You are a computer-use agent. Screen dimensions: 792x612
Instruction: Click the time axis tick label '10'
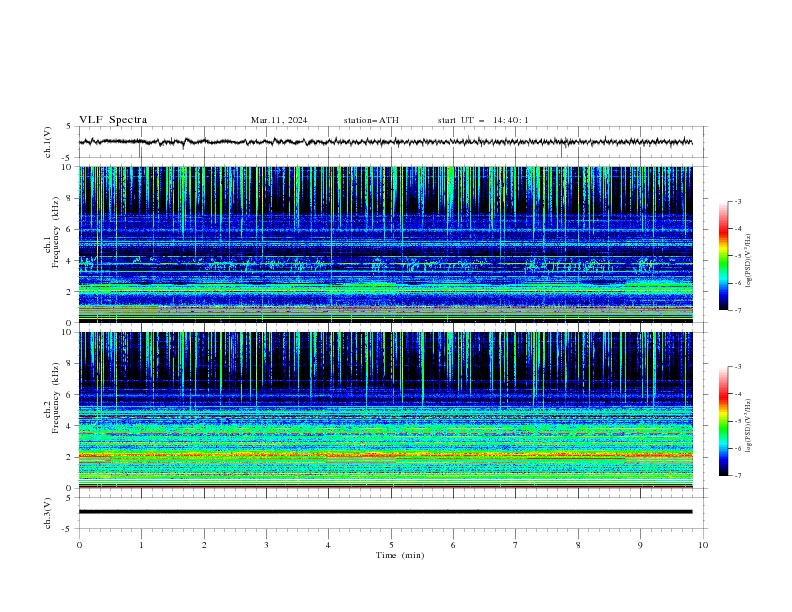(703, 545)
